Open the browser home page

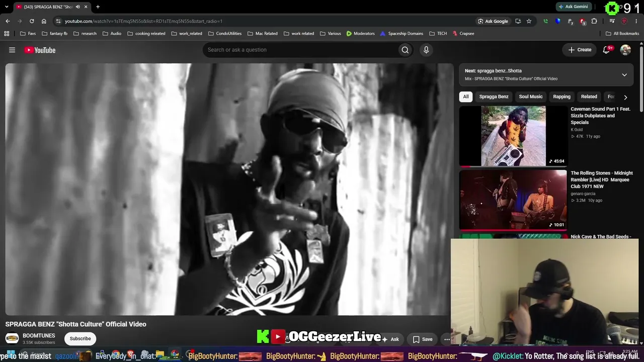tap(44, 21)
